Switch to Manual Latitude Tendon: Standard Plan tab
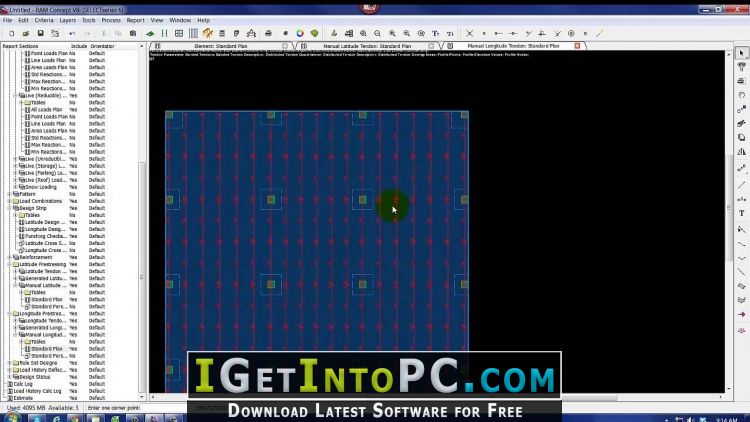 pyautogui.click(x=367, y=46)
